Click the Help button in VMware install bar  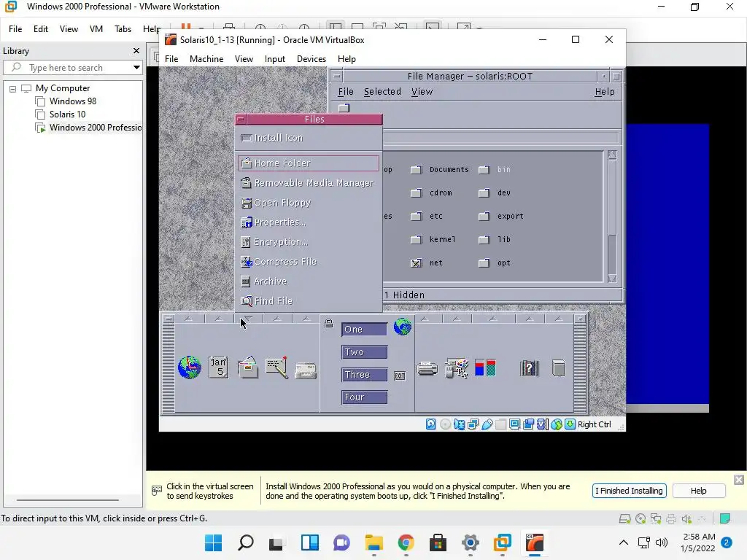click(699, 491)
